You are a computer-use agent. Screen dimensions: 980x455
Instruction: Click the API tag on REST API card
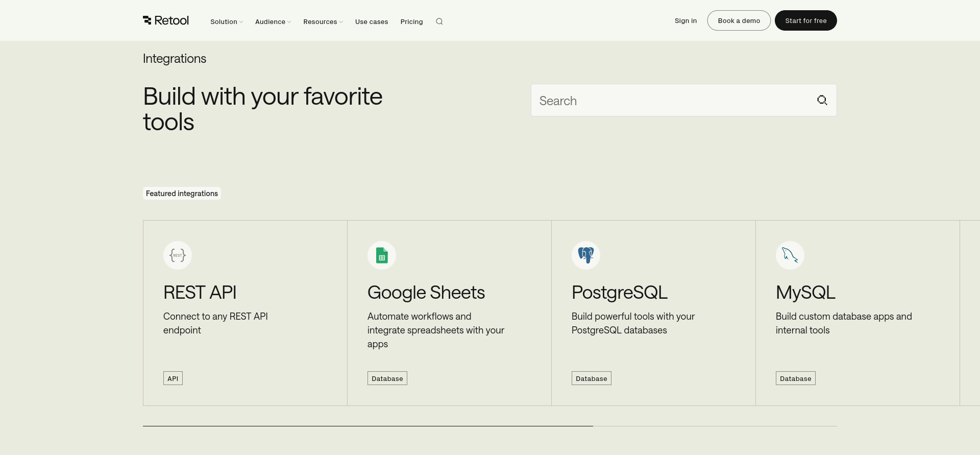click(173, 378)
